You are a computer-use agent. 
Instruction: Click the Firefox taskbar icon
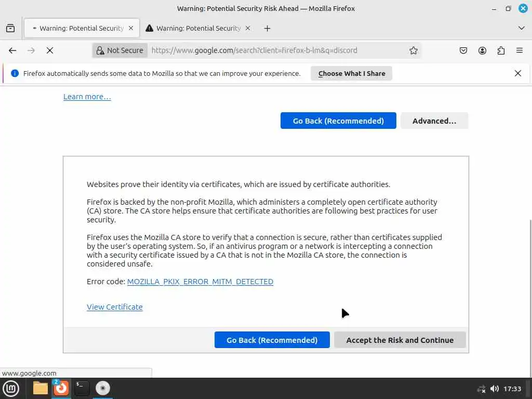61,388
